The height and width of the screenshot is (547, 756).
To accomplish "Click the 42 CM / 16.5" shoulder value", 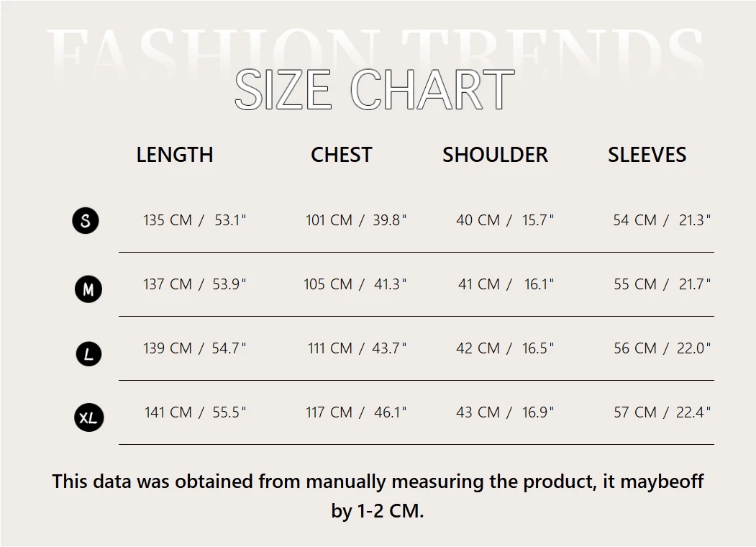I will pyautogui.click(x=505, y=348).
